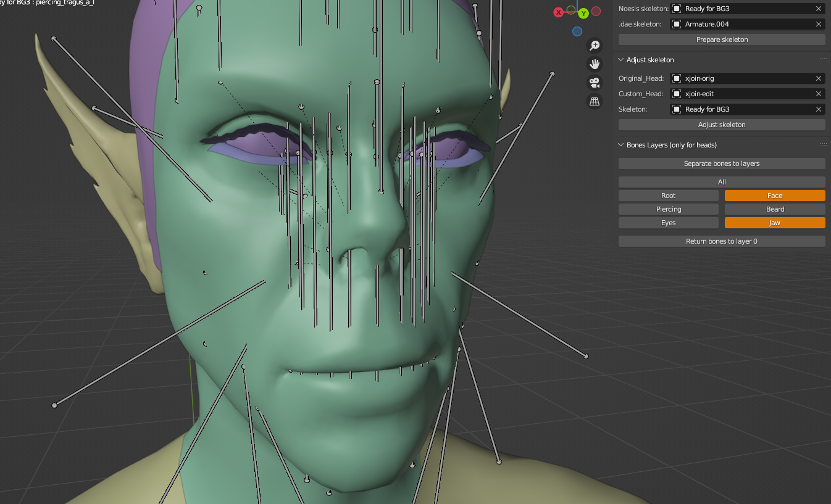
Task: Clear the .dae skeleton Armature.004 field
Action: [x=819, y=24]
